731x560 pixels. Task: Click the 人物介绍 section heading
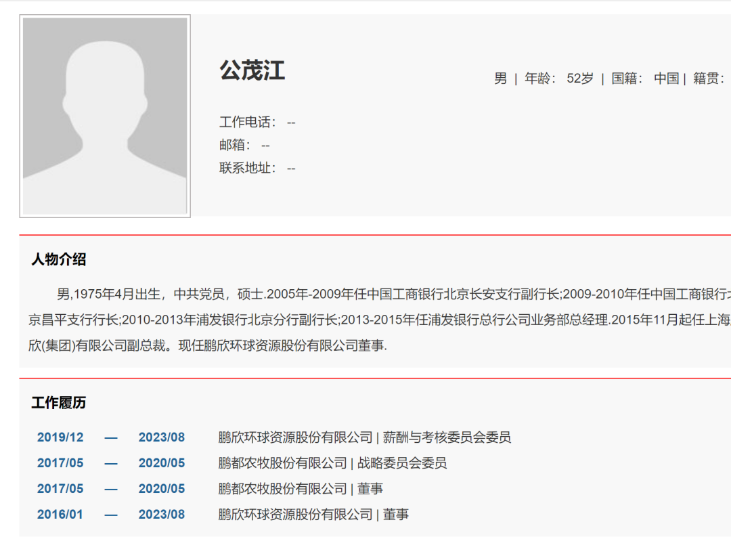tap(59, 259)
